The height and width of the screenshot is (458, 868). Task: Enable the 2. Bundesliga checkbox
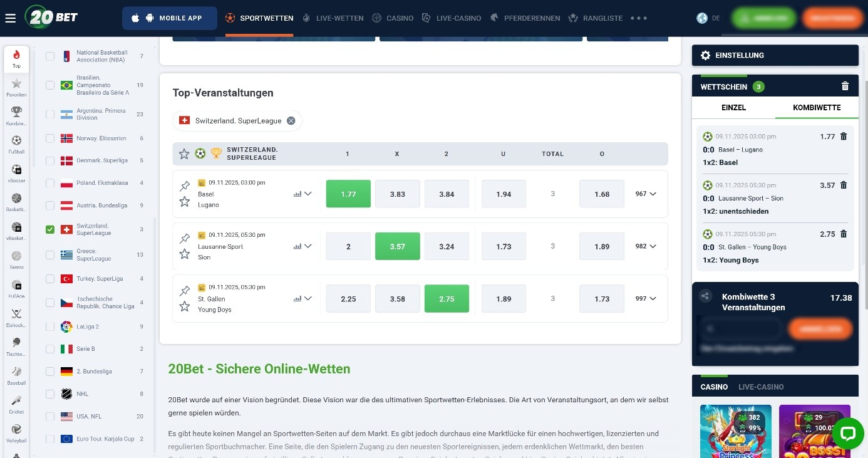[50, 372]
